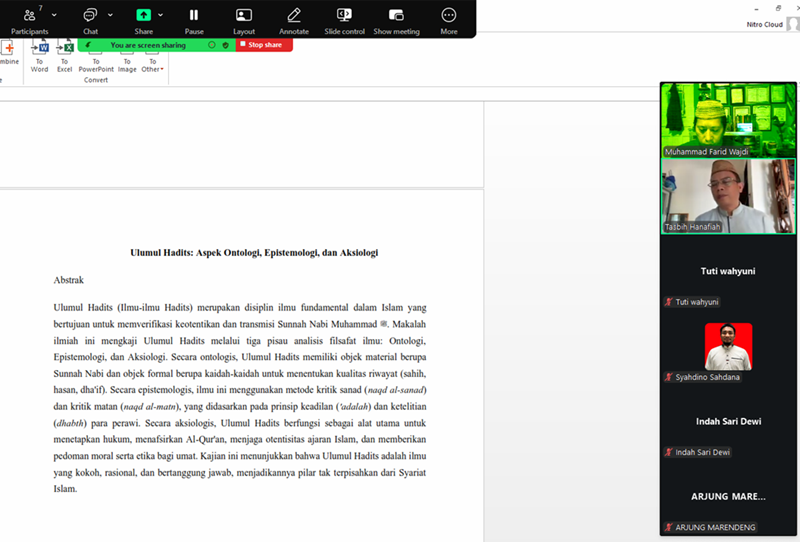Click the document title Ulumul Hadits heading

pos(254,253)
